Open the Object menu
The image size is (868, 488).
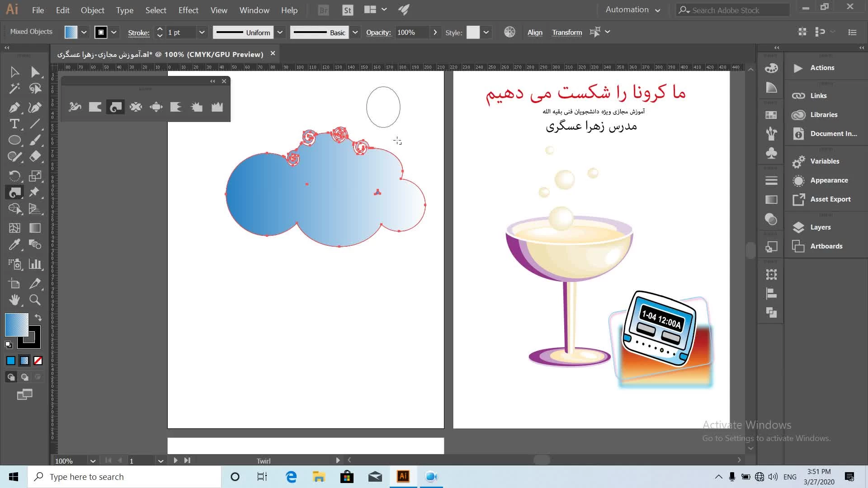[x=92, y=10]
